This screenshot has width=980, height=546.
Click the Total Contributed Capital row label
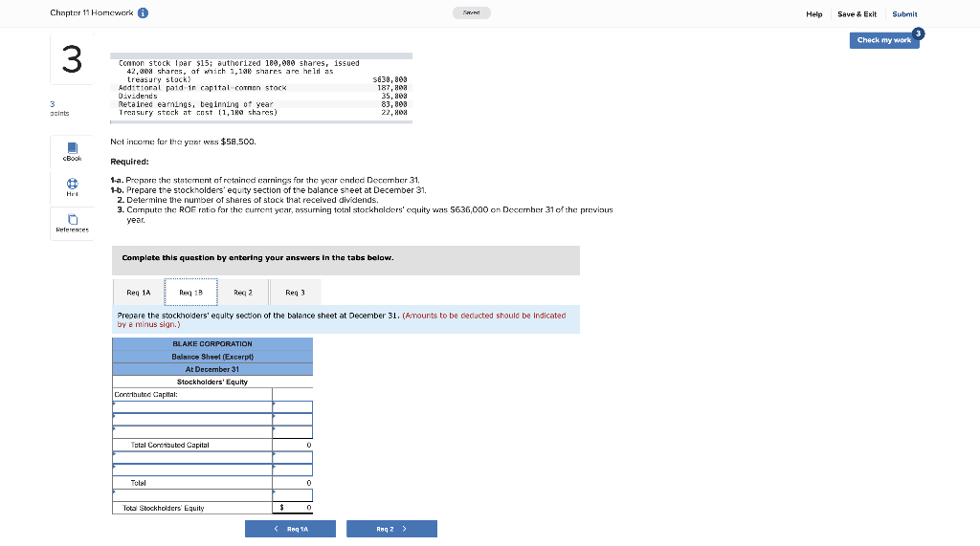point(170,446)
